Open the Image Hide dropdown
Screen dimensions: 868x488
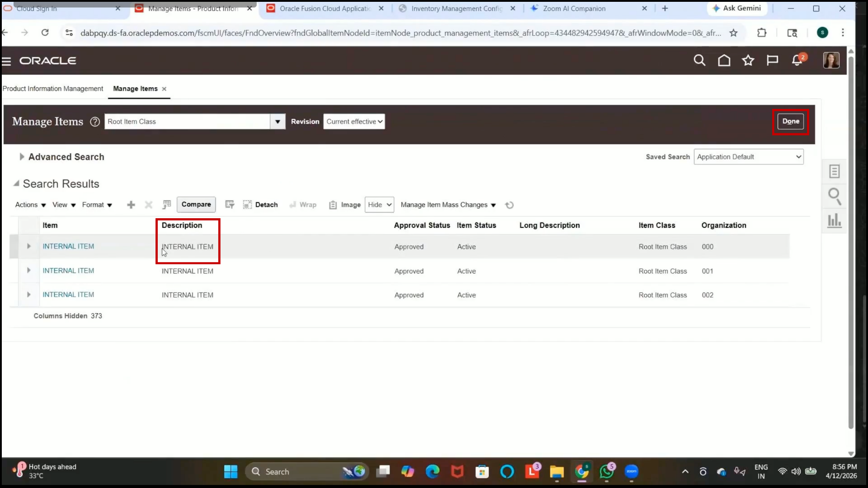[379, 205]
